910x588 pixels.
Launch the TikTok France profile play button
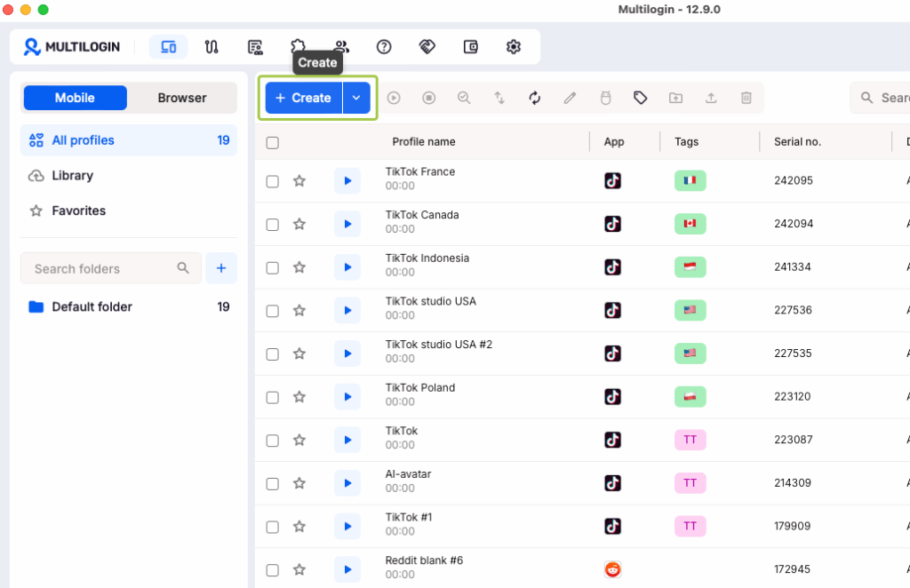point(347,181)
